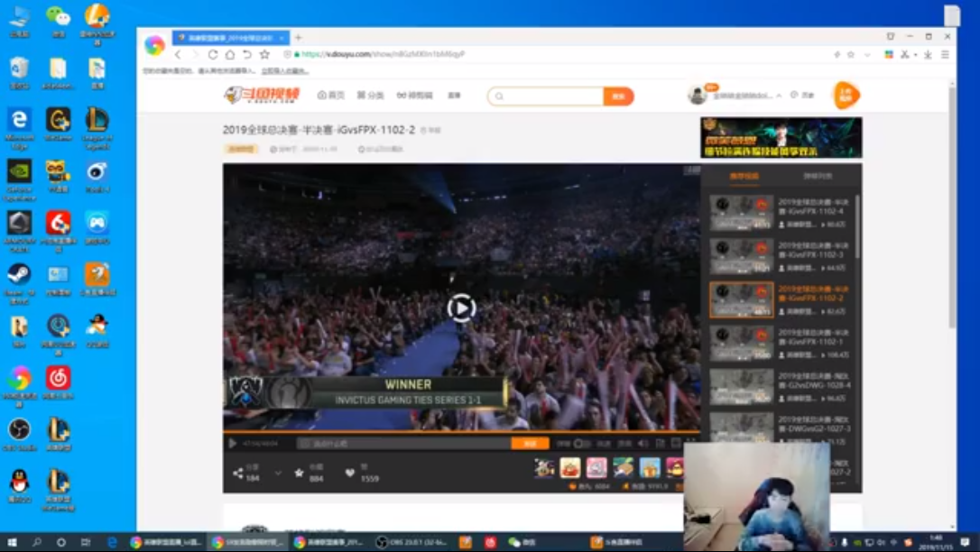Click the Douyu video site logo
Image resolution: width=980 pixels, height=552 pixels.
(x=262, y=95)
